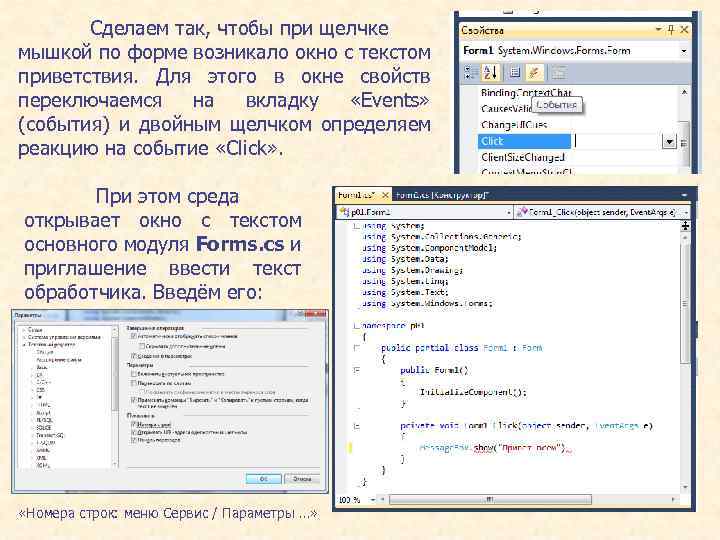Collapse the Текстовый редактор tree node
This screenshot has height=540, width=720.
[24, 344]
